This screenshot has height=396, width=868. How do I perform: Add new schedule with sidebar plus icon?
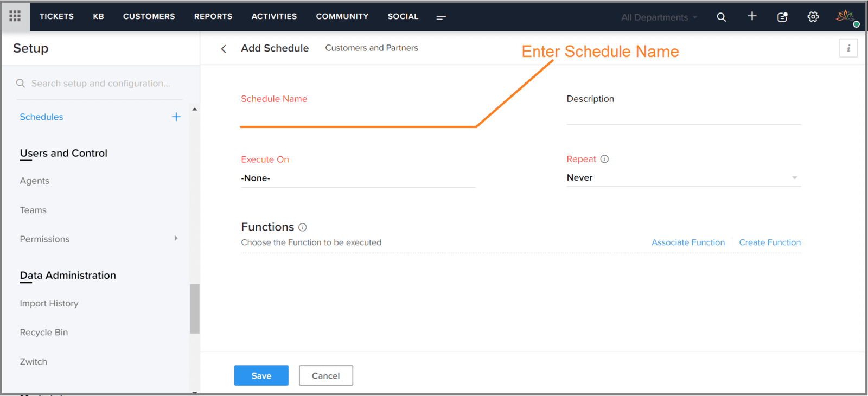point(176,117)
